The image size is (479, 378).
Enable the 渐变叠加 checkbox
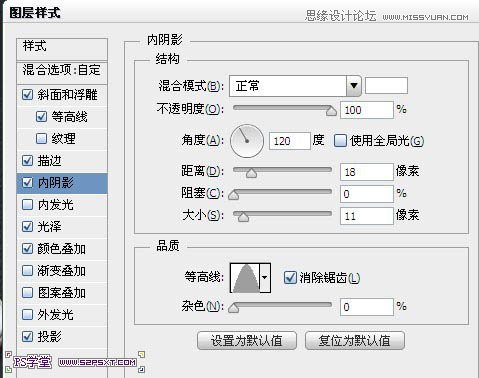[x=27, y=271]
